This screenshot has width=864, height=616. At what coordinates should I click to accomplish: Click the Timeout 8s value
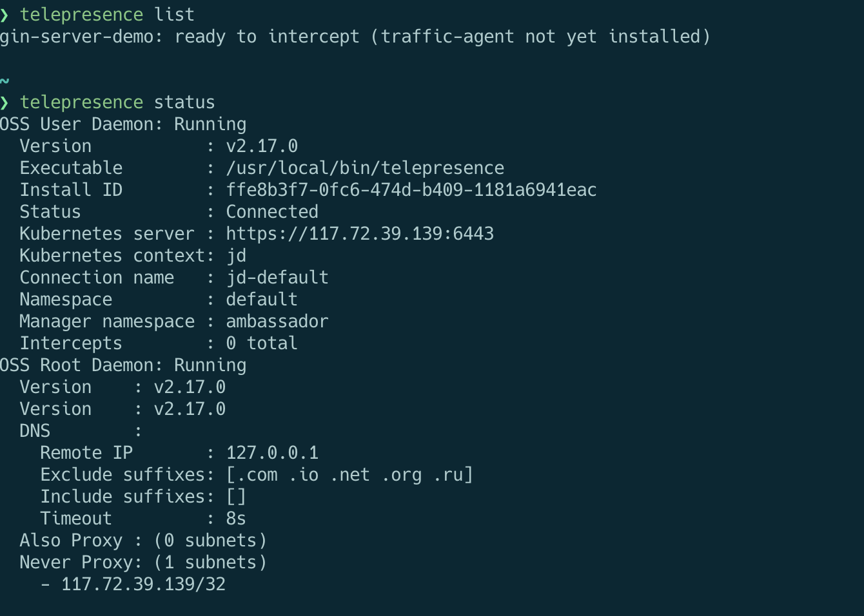(236, 519)
